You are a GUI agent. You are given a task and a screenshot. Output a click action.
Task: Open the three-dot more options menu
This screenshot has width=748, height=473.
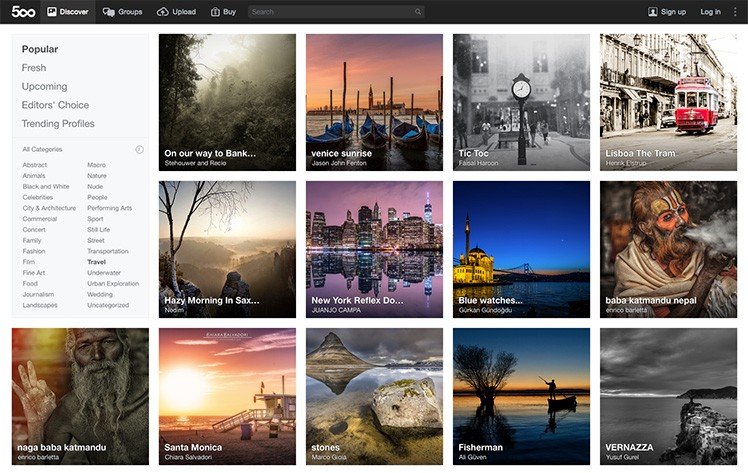point(735,12)
